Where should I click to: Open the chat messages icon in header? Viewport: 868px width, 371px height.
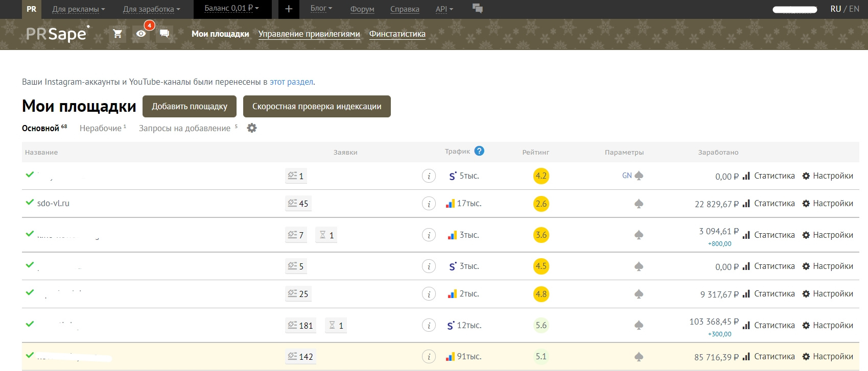click(x=165, y=34)
